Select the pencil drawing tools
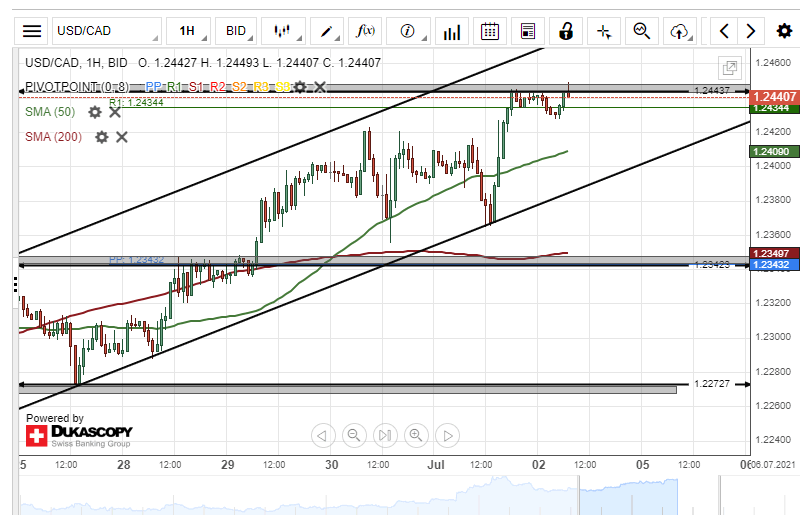This screenshot has width=807, height=525. click(326, 31)
